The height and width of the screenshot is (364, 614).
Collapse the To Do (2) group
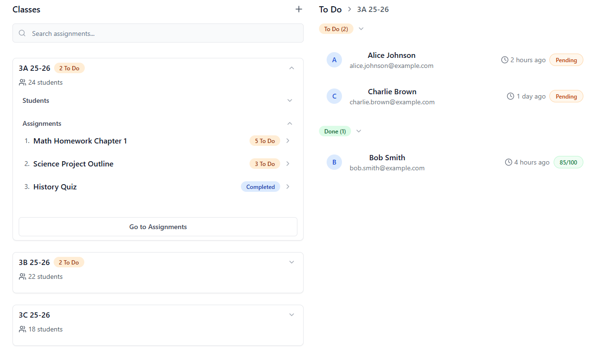pyautogui.click(x=361, y=29)
